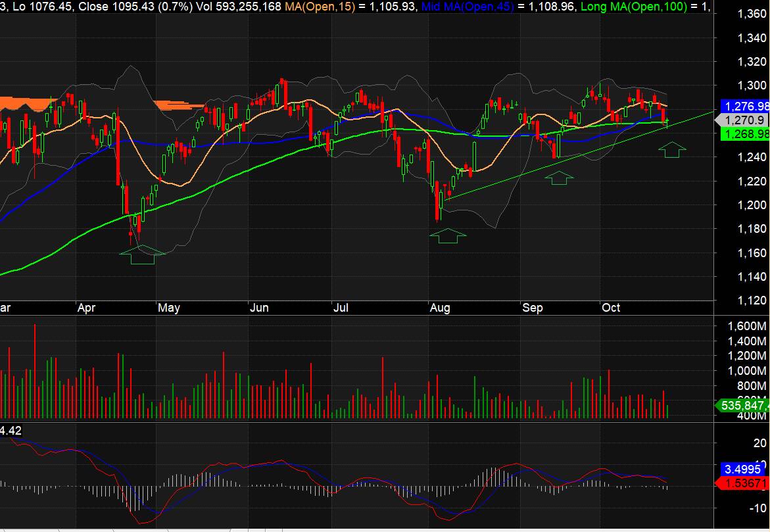
Task: Click the 1,000M volume axis label
Action: [747, 371]
